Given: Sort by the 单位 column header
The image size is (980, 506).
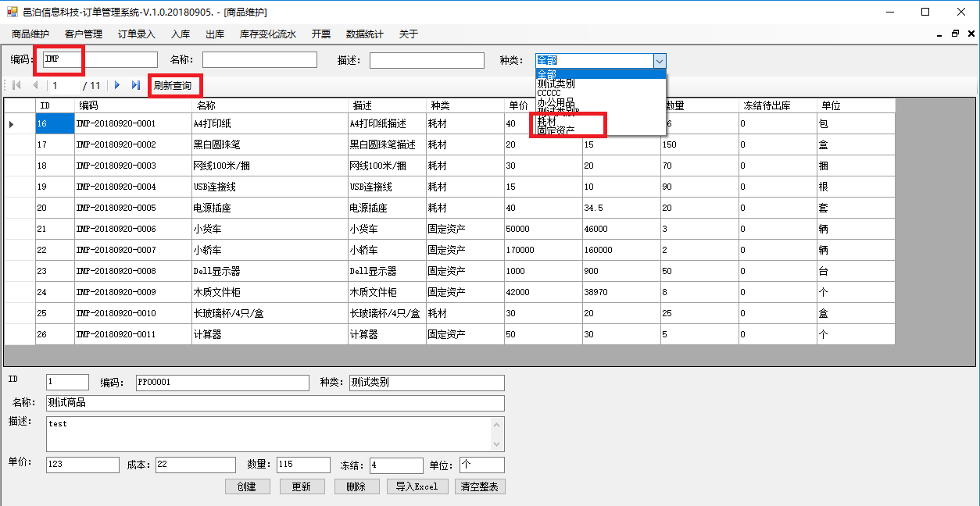Looking at the screenshot, I should [x=856, y=105].
